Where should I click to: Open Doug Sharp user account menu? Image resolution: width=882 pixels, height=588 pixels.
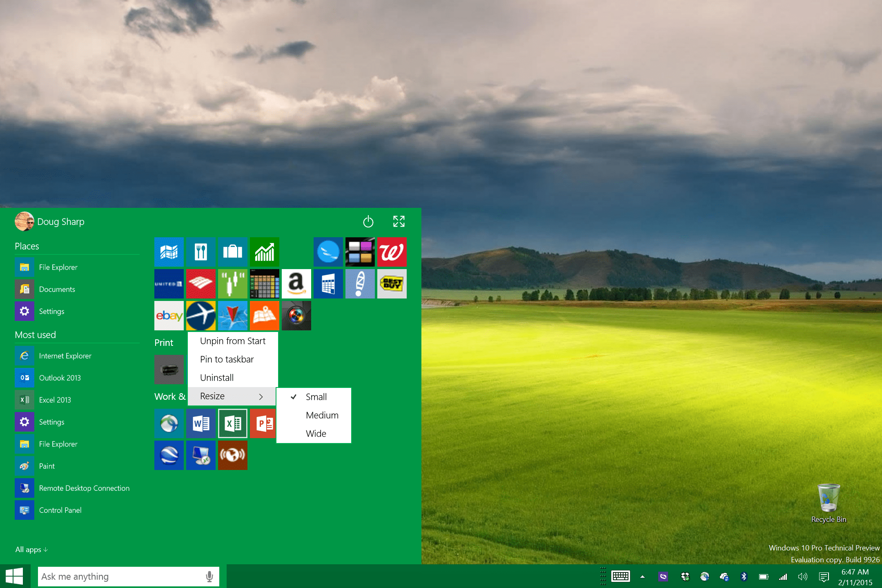coord(49,221)
